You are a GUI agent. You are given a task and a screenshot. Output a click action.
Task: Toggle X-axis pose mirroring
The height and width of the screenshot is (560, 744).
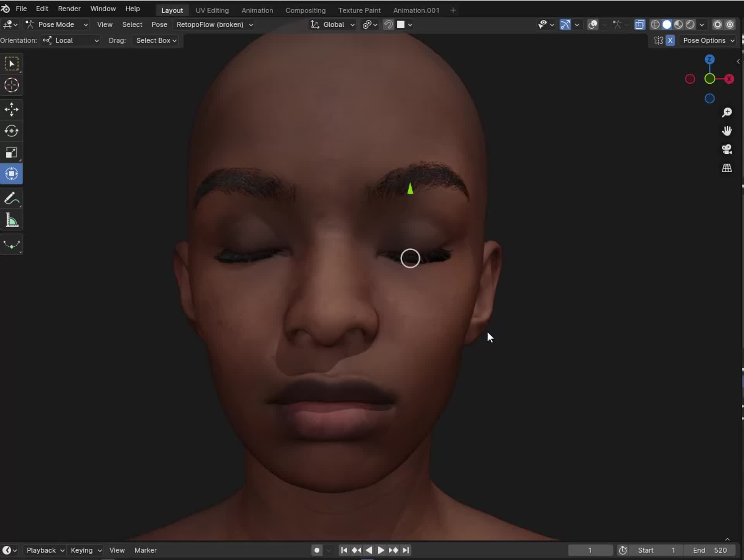[671, 40]
